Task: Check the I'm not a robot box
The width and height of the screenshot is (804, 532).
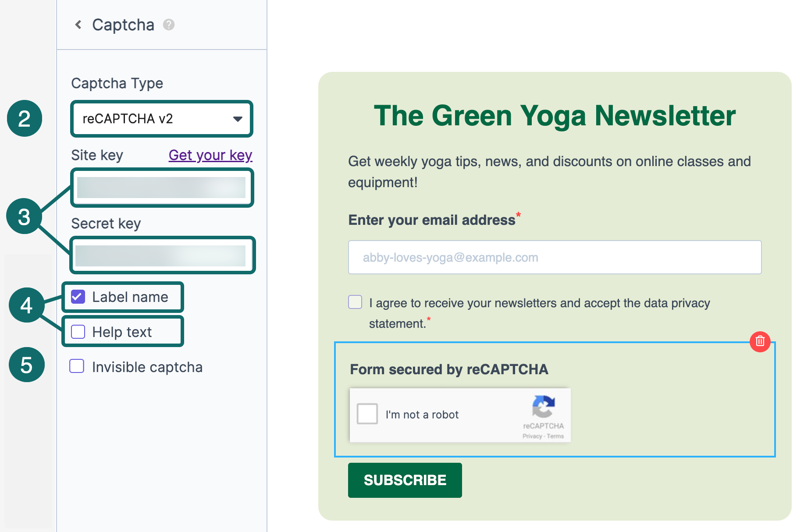Action: 367,414
